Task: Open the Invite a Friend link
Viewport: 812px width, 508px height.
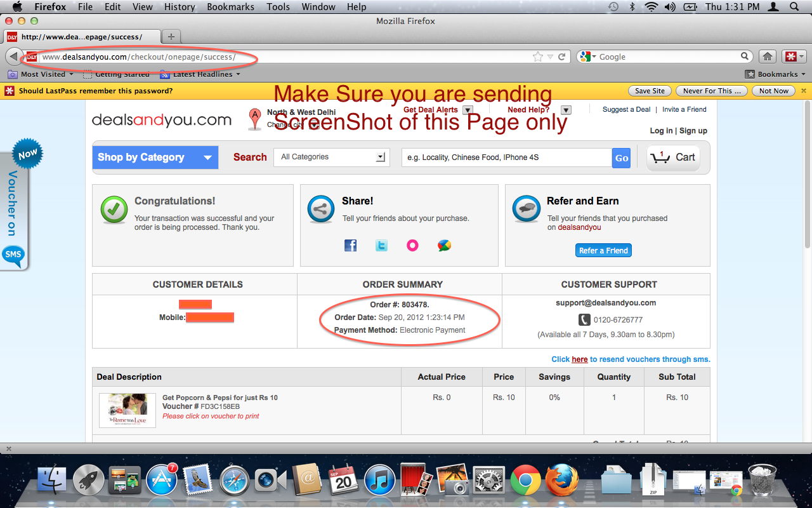Action: tap(684, 109)
